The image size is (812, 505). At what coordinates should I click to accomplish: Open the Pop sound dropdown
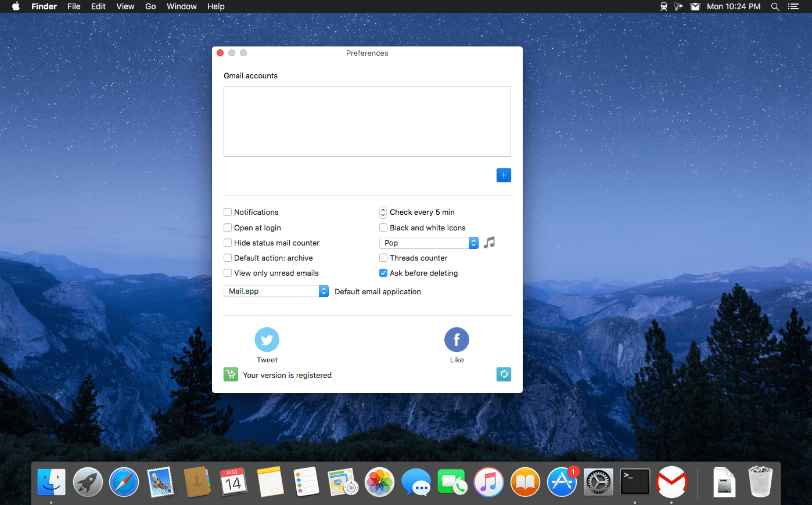pyautogui.click(x=429, y=243)
